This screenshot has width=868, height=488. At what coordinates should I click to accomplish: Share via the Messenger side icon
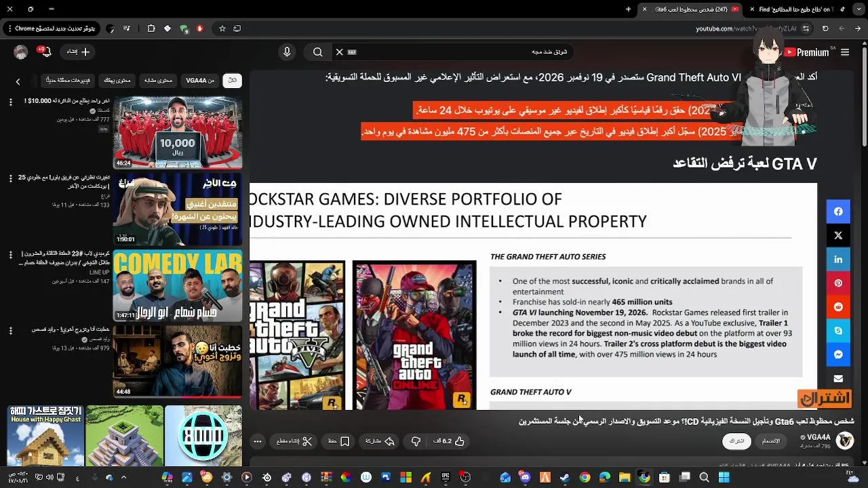(838, 354)
